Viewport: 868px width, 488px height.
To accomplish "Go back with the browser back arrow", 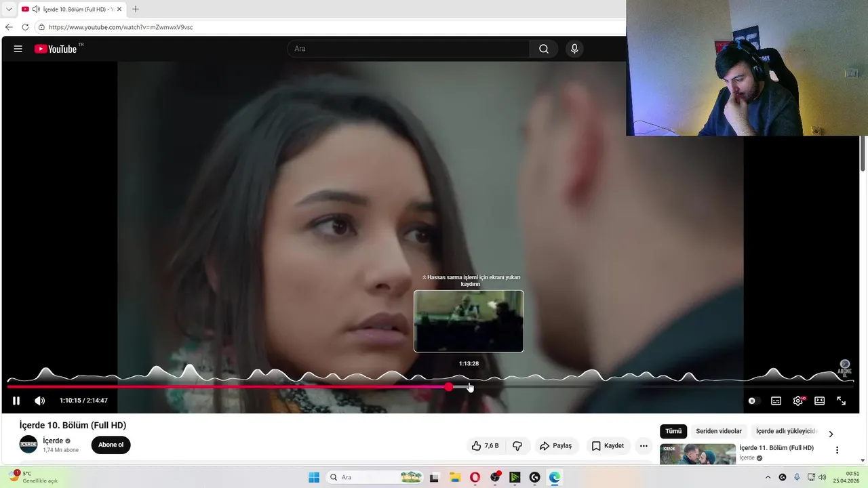I will tap(9, 27).
